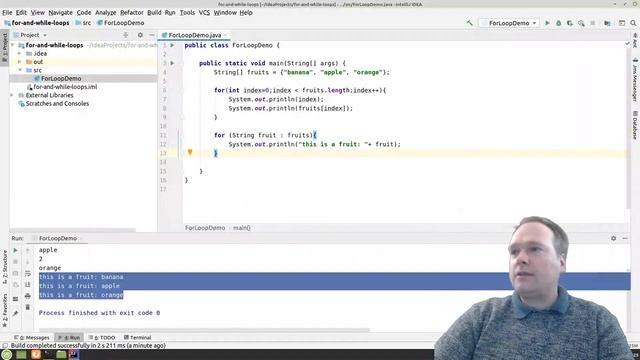
Task: Start debugging with the bug icon
Action: click(558, 23)
